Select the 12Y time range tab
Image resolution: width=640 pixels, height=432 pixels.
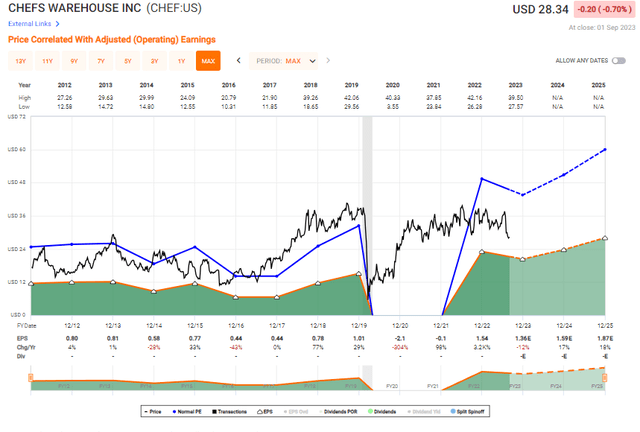pos(20,61)
